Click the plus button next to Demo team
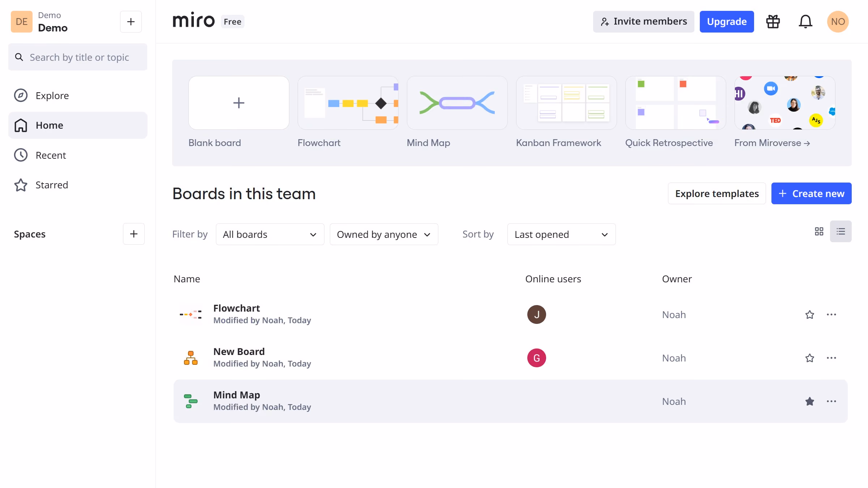This screenshot has height=488, width=868. coord(131,22)
